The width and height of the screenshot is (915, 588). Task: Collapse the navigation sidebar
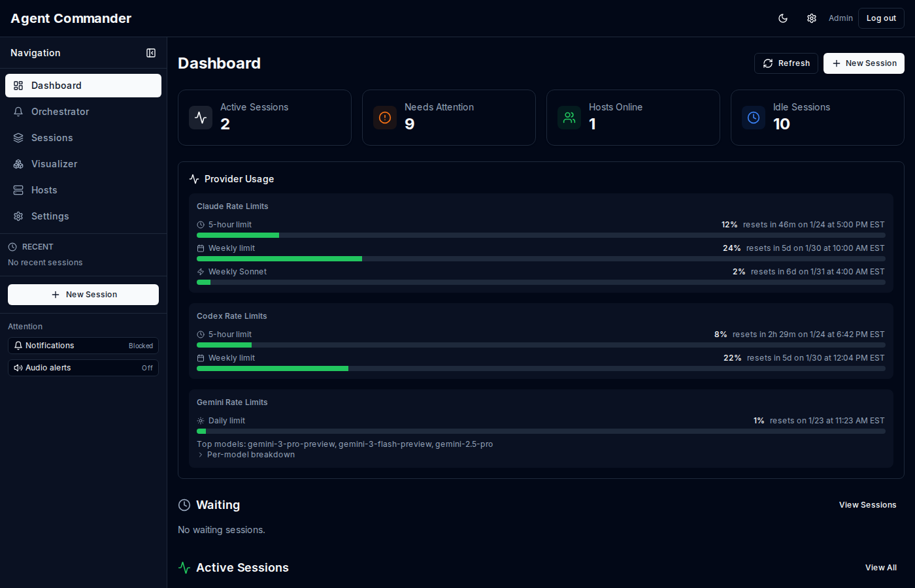click(x=151, y=53)
